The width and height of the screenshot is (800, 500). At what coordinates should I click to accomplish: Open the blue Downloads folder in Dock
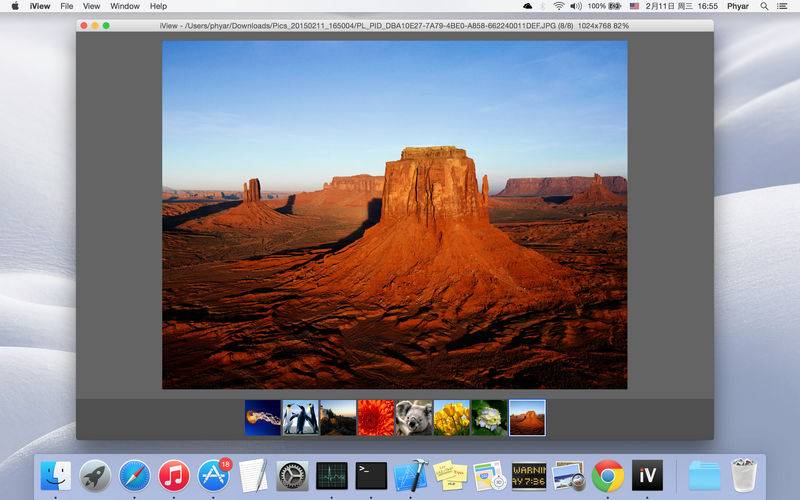coord(705,476)
